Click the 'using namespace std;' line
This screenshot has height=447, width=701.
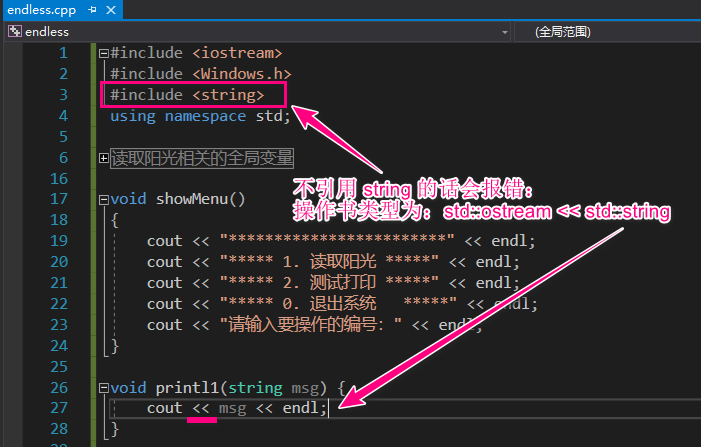[x=200, y=116]
